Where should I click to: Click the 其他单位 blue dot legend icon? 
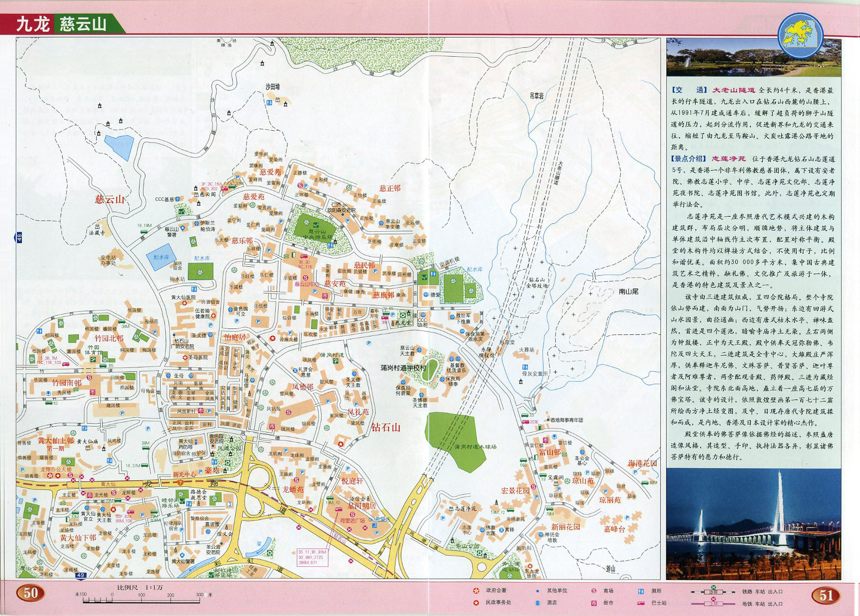coord(537,590)
